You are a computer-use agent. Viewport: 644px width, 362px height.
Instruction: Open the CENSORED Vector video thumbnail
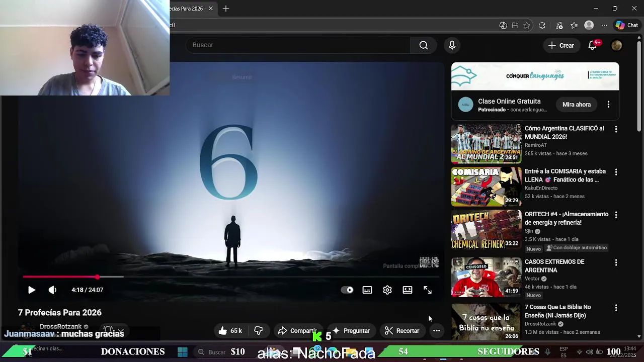coord(486,277)
